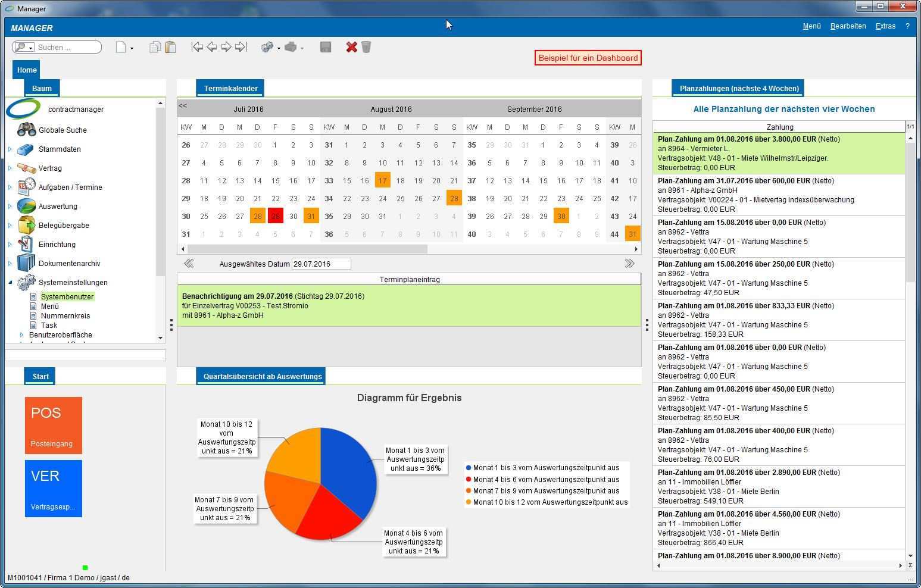Jump to first record arrow icon
The height and width of the screenshot is (588, 921).
click(197, 47)
